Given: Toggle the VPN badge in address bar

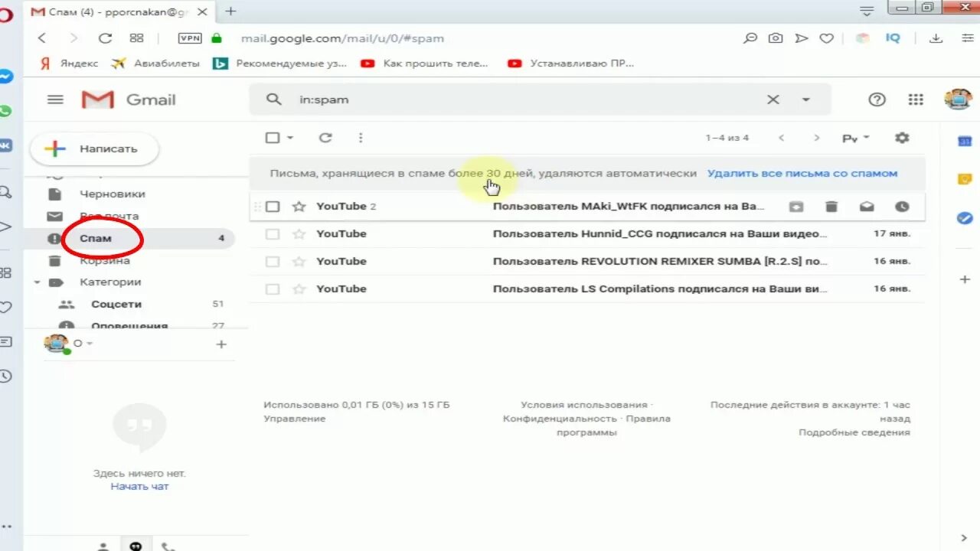Looking at the screenshot, I should (190, 38).
